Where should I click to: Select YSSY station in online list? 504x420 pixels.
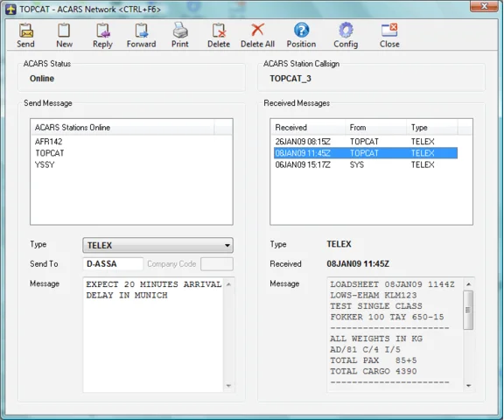[45, 164]
